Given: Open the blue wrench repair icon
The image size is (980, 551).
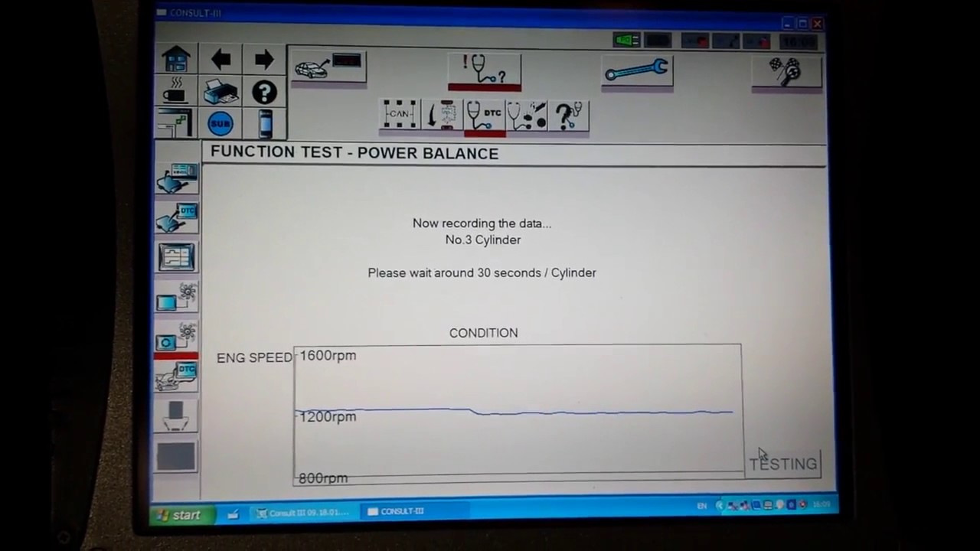Looking at the screenshot, I should (637, 71).
